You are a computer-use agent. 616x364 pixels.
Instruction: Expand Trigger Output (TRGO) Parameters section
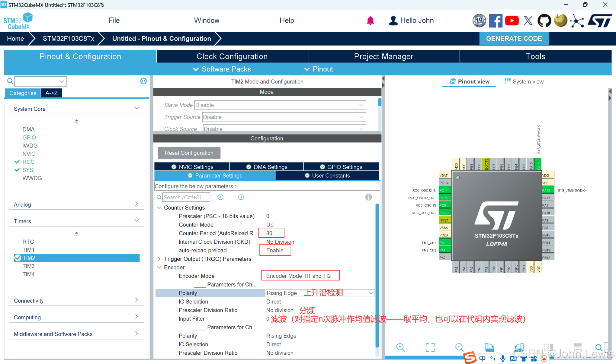click(159, 259)
